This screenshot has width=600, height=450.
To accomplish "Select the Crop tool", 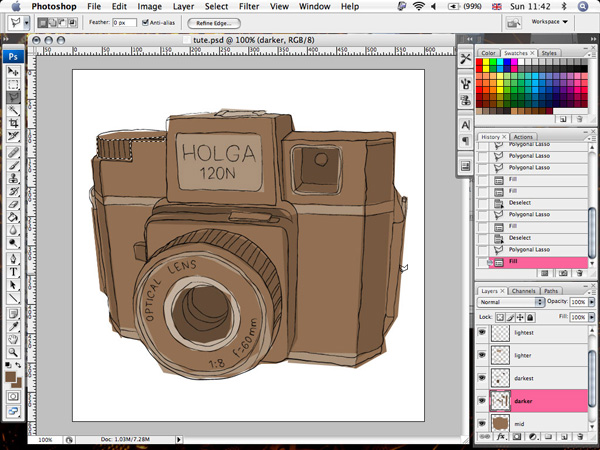I will click(x=13, y=123).
